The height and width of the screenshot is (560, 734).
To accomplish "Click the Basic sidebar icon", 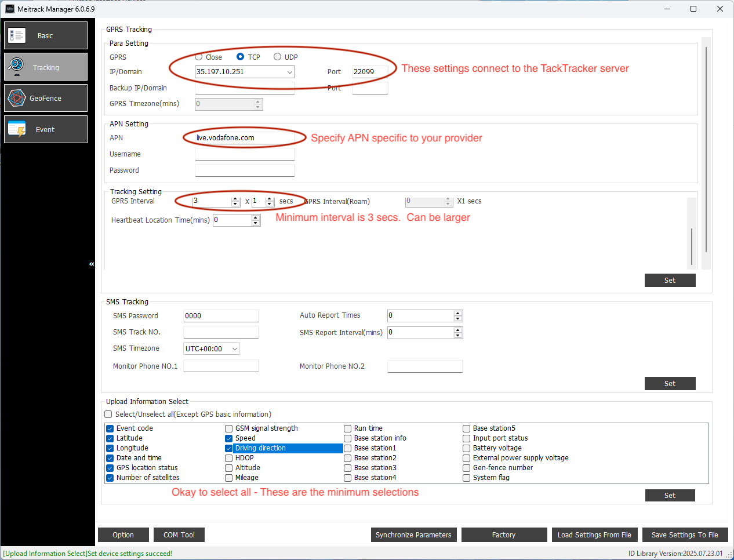I will 17,36.
